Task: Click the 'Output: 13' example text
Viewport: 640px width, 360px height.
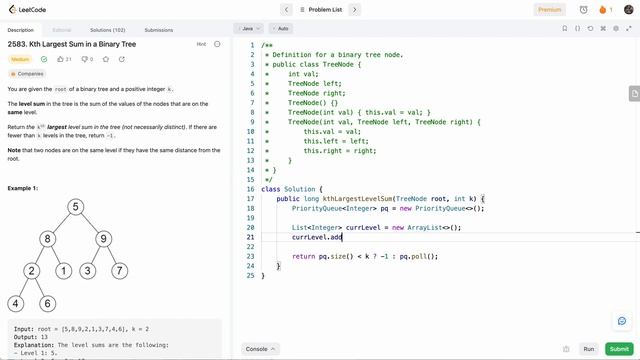Action: click(31, 337)
